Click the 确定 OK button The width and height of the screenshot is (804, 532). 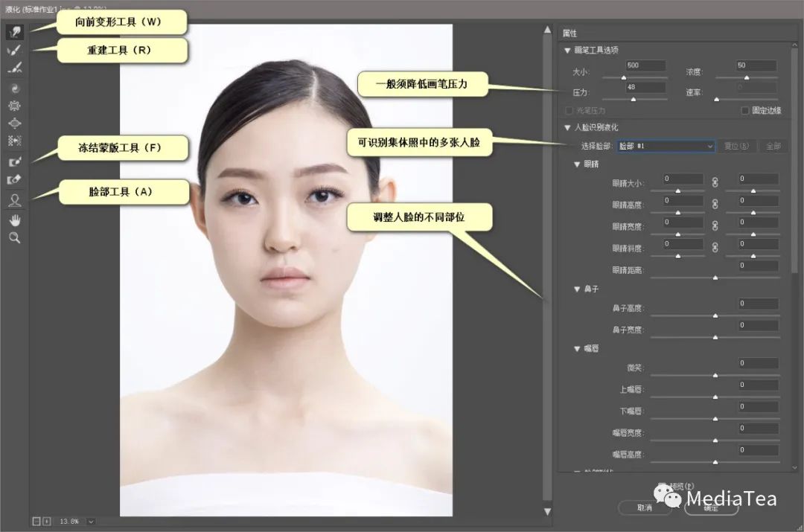coord(711,508)
